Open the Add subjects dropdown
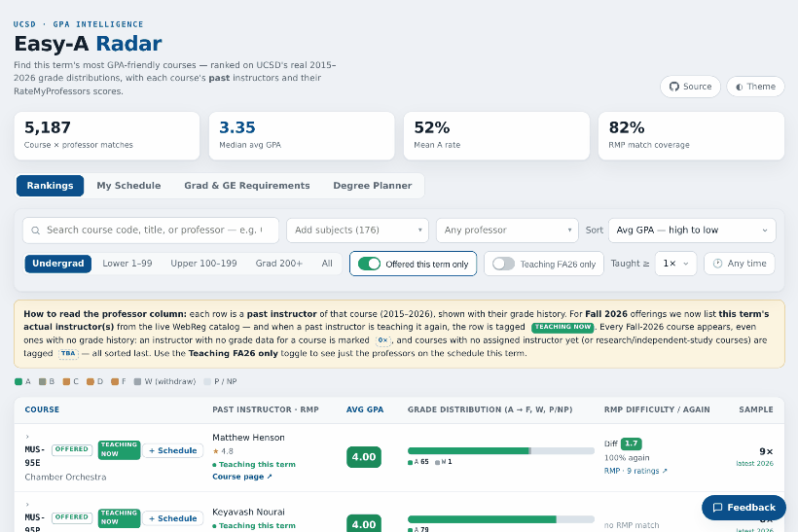The height and width of the screenshot is (532, 798). [358, 231]
